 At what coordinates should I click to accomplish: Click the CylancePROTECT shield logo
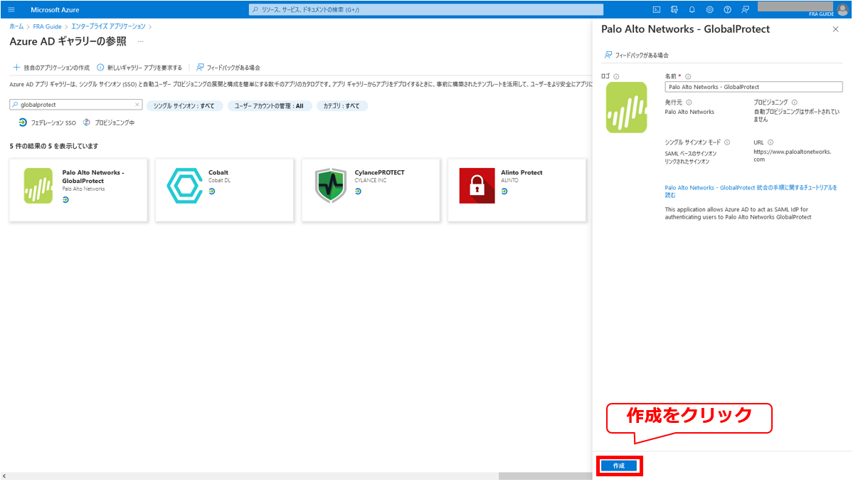pyautogui.click(x=331, y=186)
